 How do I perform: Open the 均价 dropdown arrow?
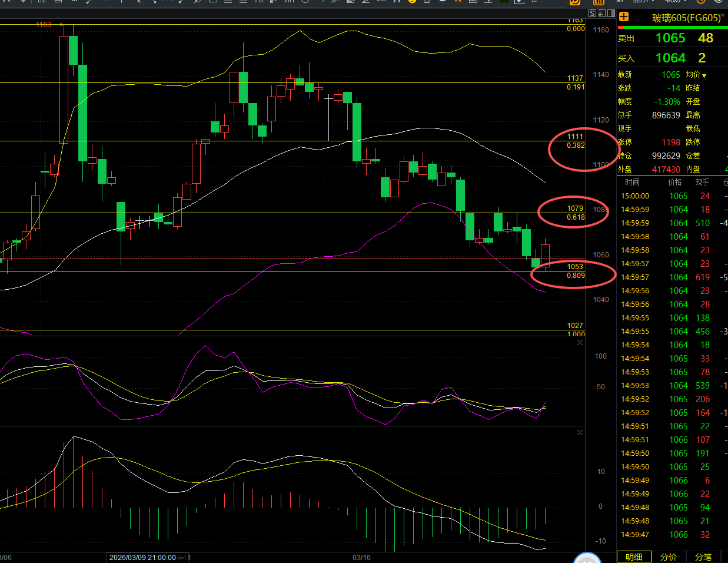pyautogui.click(x=704, y=75)
